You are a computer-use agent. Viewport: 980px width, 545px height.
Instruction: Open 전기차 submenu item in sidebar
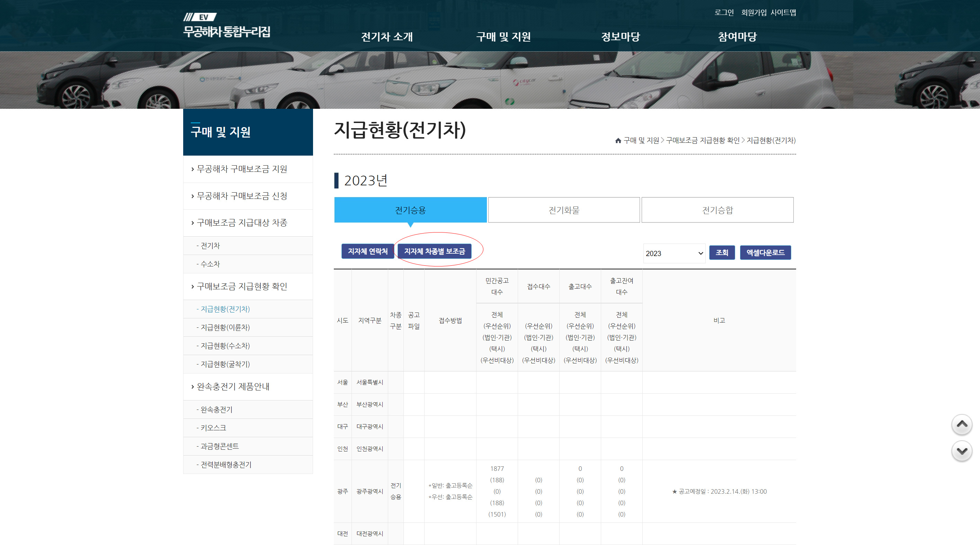tap(248, 246)
